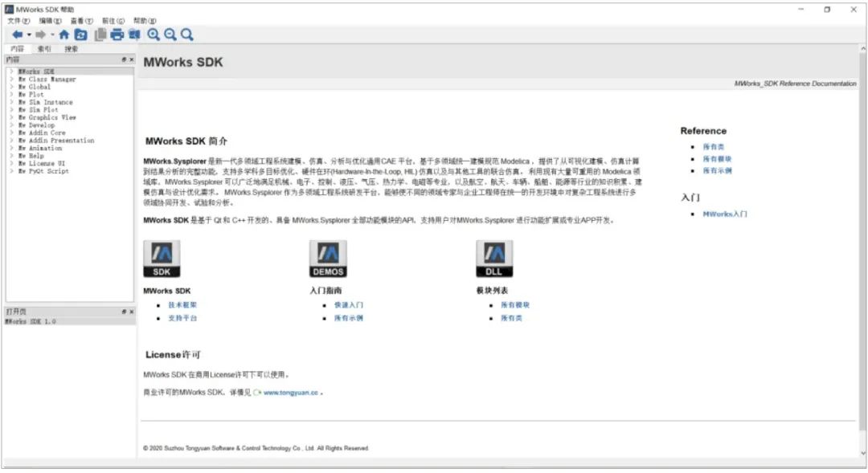Open the 查看 menu
Viewport: 868px width, 473px height.
pos(81,21)
